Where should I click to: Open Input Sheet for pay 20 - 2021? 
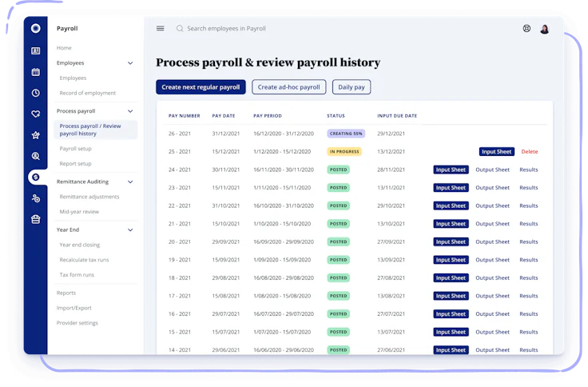point(451,241)
